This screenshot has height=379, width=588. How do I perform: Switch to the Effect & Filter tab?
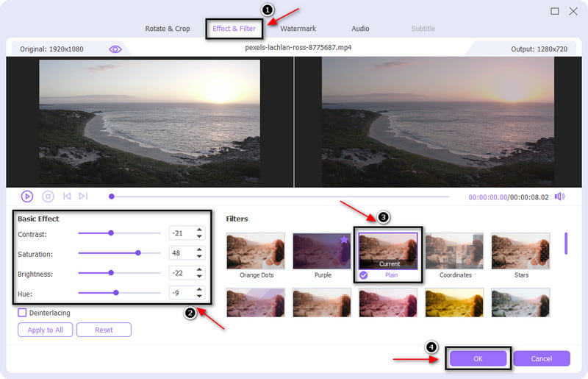[234, 29]
